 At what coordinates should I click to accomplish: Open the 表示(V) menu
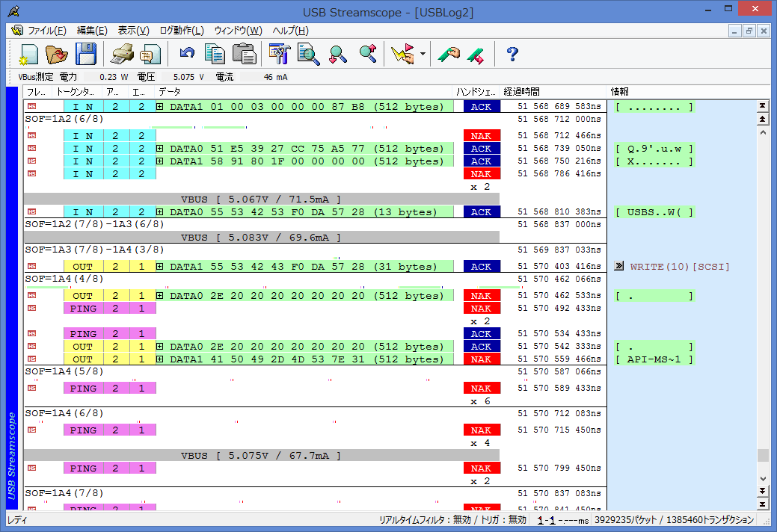click(x=134, y=31)
